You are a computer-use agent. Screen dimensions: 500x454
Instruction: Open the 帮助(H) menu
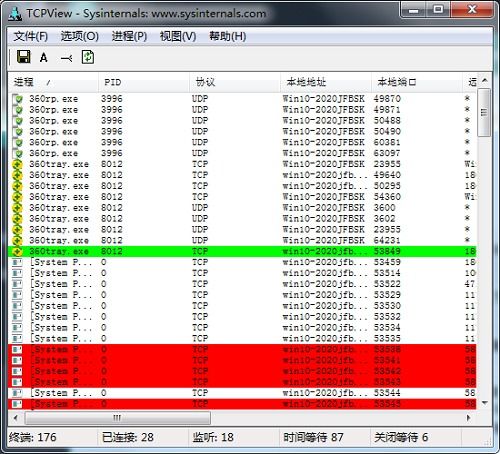point(228,36)
